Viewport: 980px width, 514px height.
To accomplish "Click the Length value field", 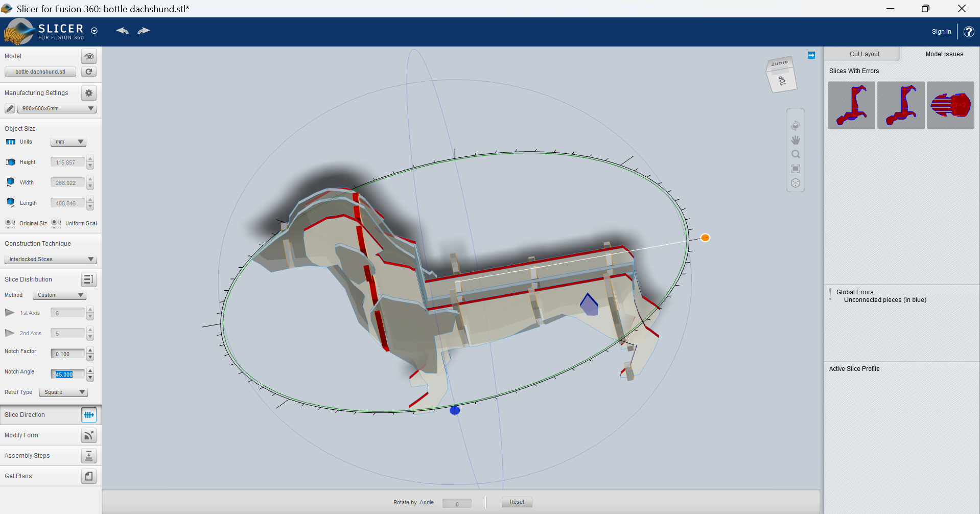I will click(67, 203).
